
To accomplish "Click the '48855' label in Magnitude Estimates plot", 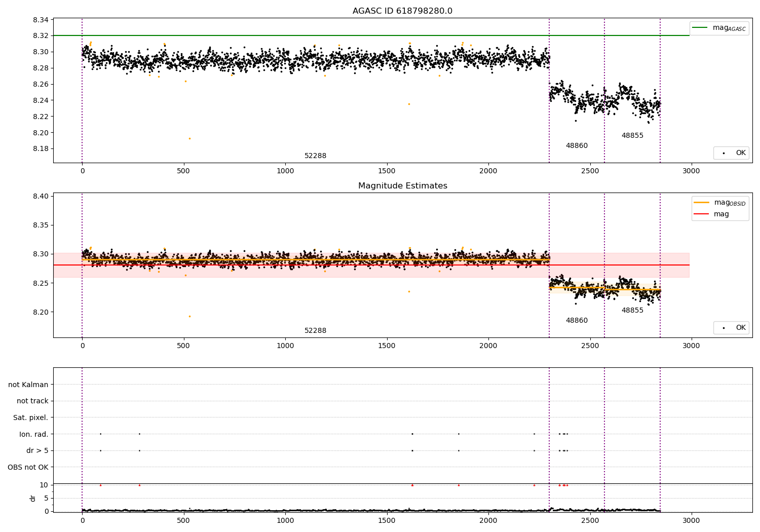I will 632,311.
